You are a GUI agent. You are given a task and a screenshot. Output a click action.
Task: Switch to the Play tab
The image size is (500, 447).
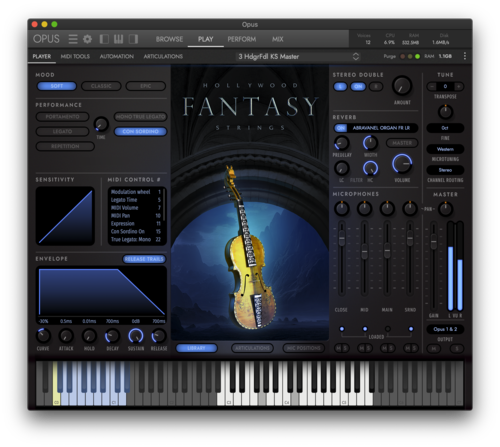point(205,39)
